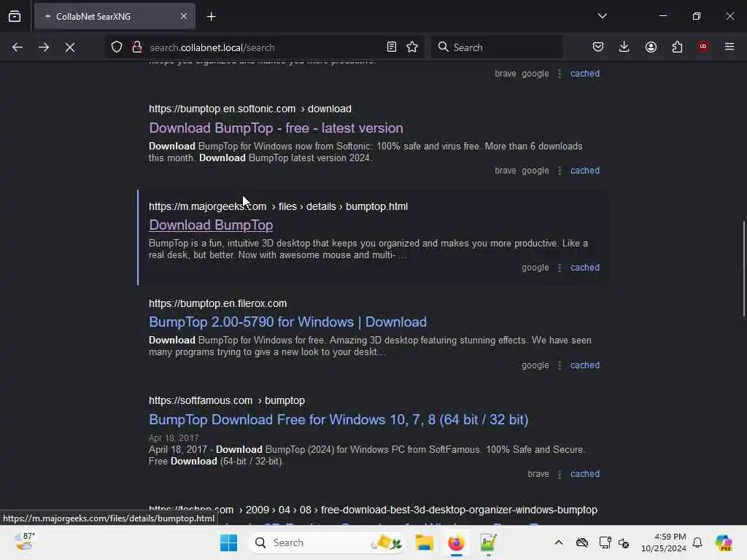Open cached link for majorgeeks result
This screenshot has height=560, width=747.
pos(585,268)
